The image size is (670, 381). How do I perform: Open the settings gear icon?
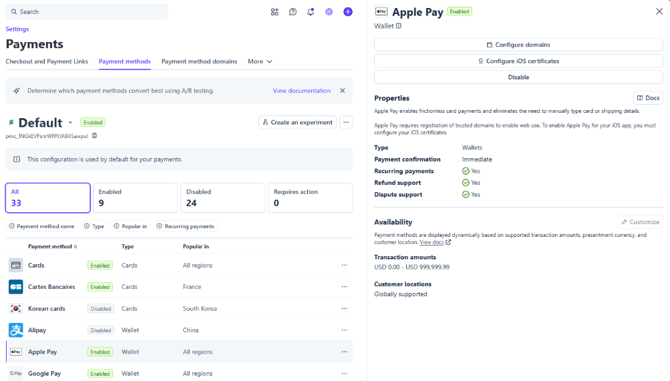tap(329, 12)
